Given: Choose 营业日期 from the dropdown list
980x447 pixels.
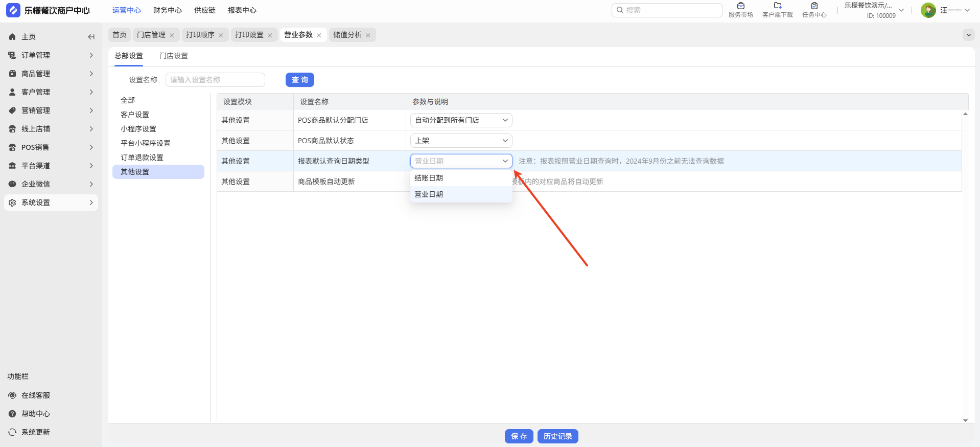Looking at the screenshot, I should 461,194.
